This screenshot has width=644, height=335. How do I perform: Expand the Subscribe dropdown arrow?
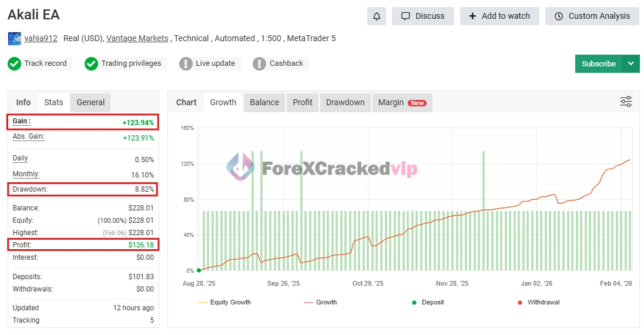pyautogui.click(x=631, y=63)
